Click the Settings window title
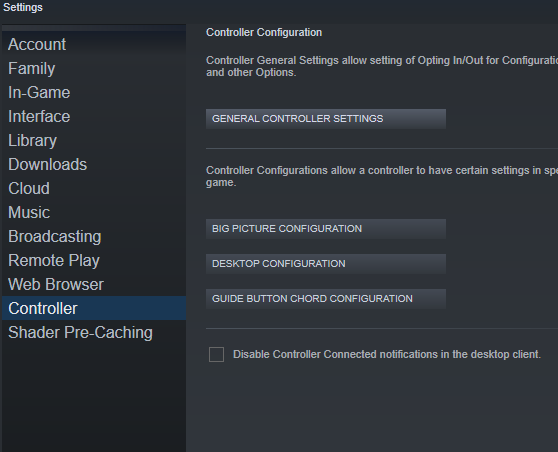This screenshot has width=558, height=452. 23,7
